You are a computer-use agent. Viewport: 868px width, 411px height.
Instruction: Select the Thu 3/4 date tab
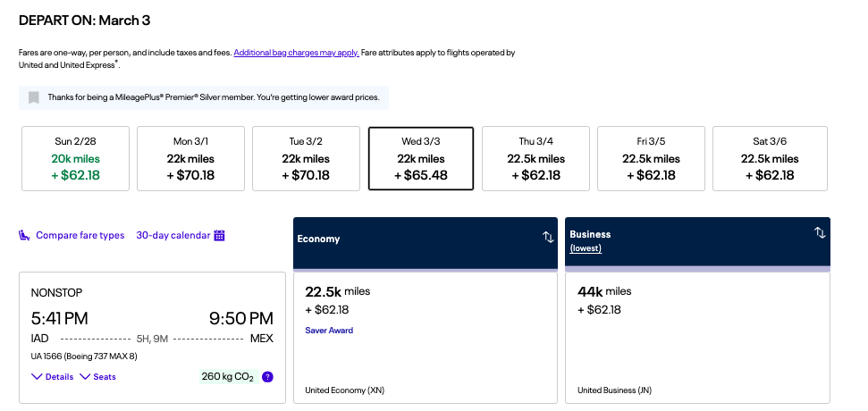(535, 158)
